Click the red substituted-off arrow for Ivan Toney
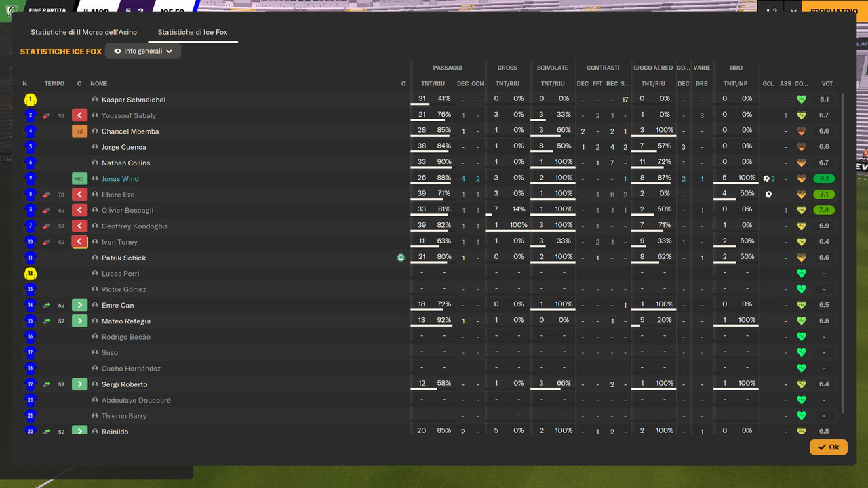The height and width of the screenshot is (488, 868). [80, 242]
